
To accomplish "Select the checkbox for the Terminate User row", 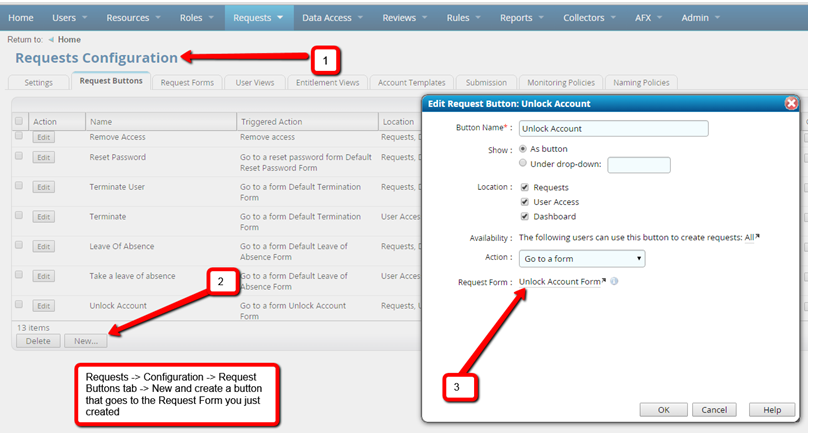I will click(x=18, y=187).
